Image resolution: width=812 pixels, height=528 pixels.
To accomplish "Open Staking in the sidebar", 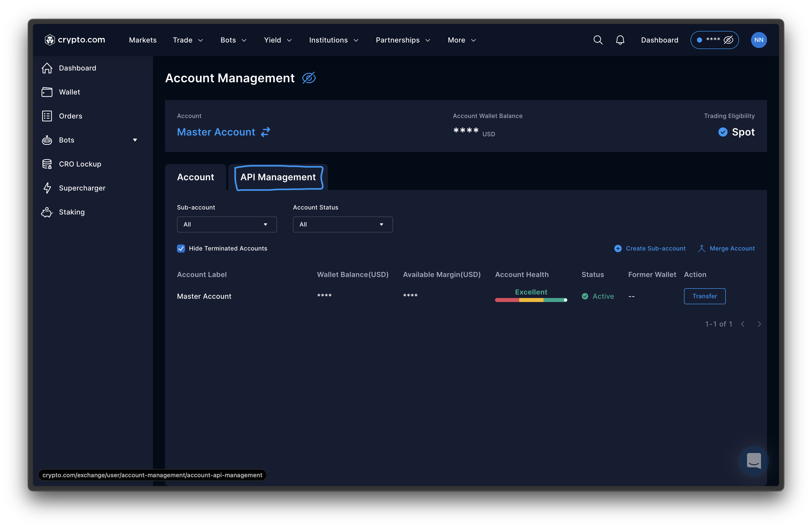I will point(72,212).
